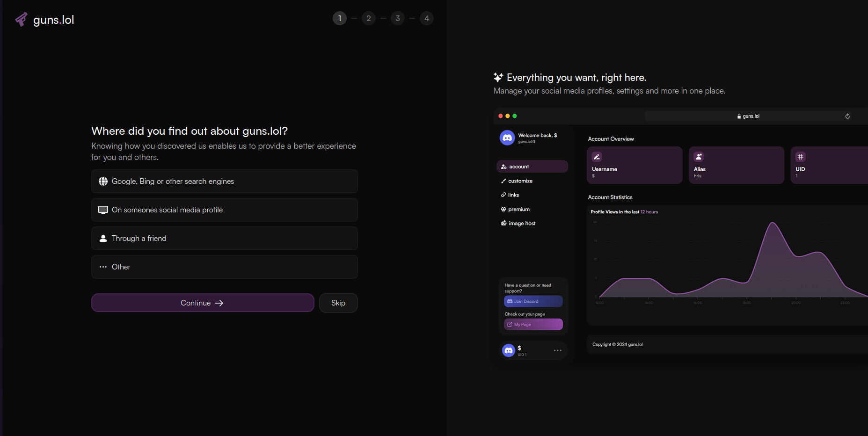Jump to onboarding step 2 indicator

tap(369, 18)
